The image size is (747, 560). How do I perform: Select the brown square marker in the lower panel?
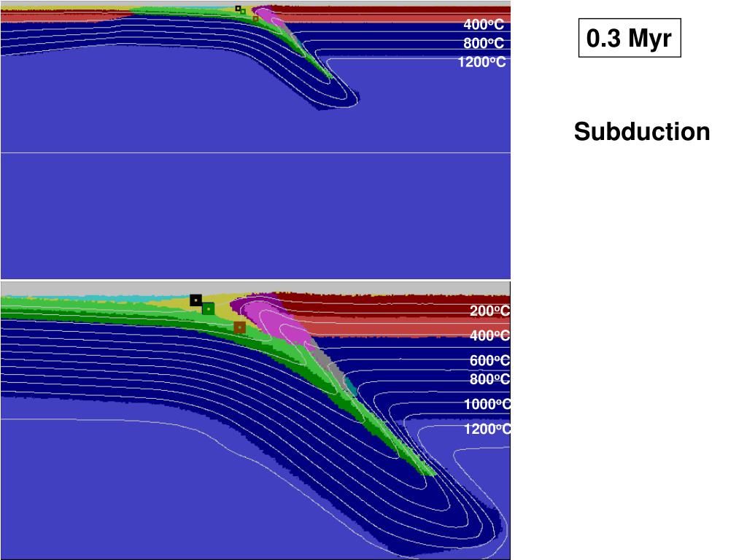click(x=239, y=327)
